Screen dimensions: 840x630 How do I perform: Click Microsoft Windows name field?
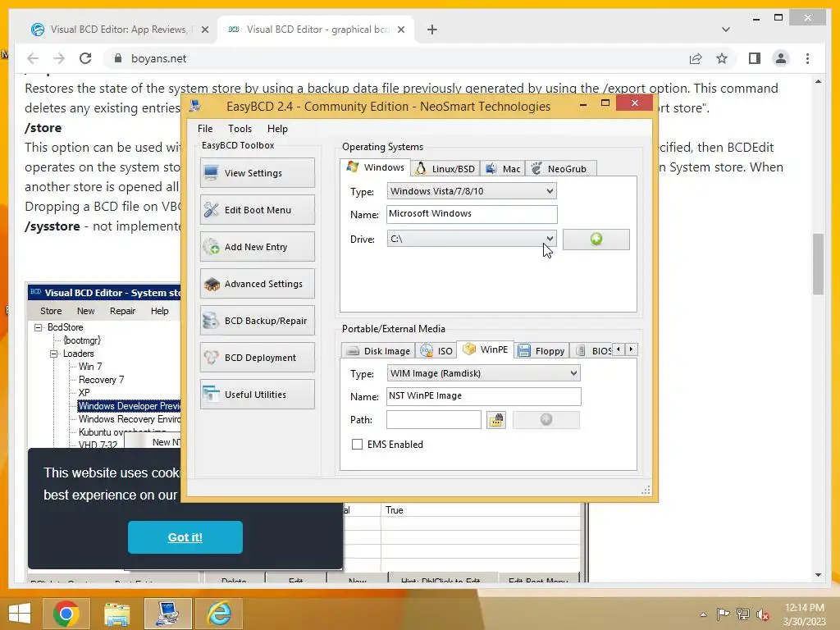coord(472,214)
